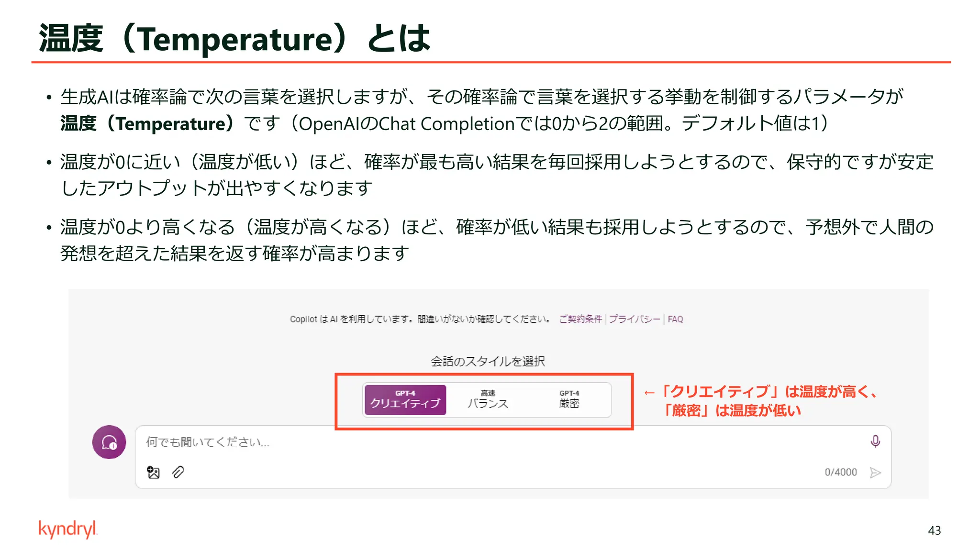Click the page number 43
The height and width of the screenshot is (551, 980).
(x=934, y=530)
